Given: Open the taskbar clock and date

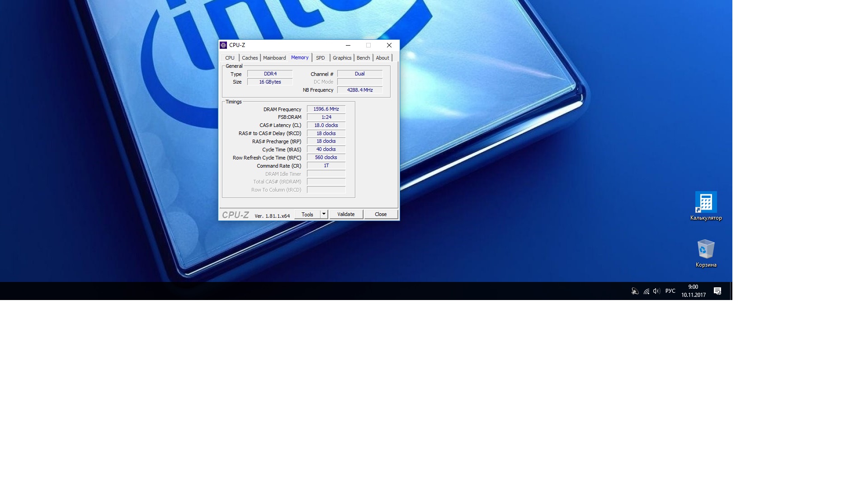Looking at the screenshot, I should coord(693,291).
